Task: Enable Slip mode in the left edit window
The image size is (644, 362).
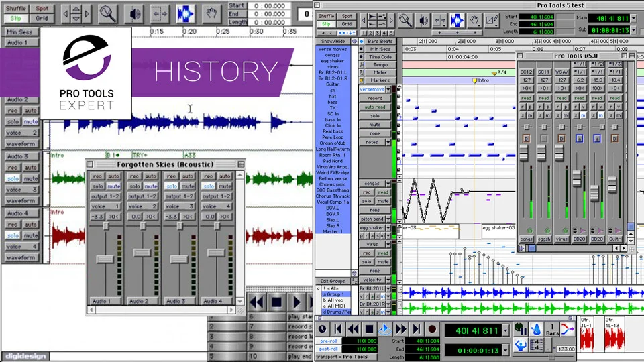Action: (x=15, y=19)
